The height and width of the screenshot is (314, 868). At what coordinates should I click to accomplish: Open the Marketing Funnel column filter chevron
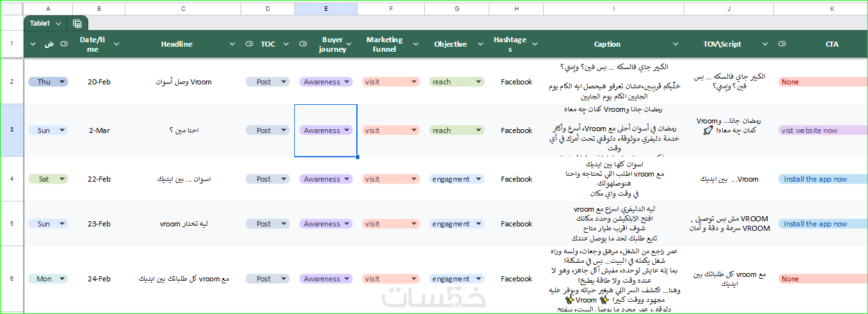pos(416,44)
